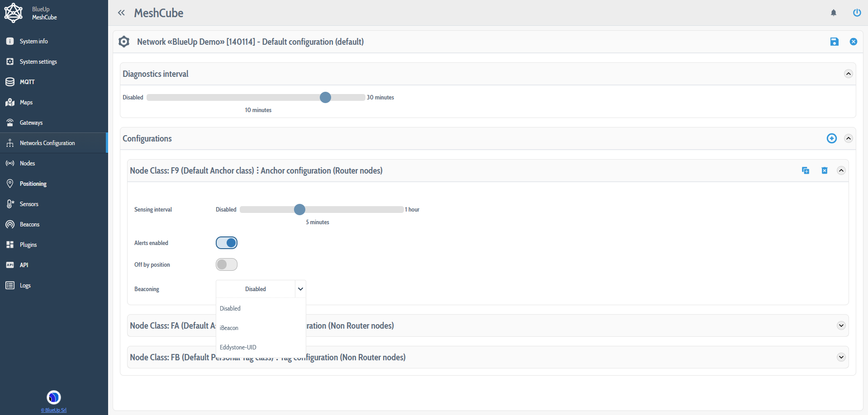
Task: Click the BlueUp Srl copyright link
Action: [53, 410]
